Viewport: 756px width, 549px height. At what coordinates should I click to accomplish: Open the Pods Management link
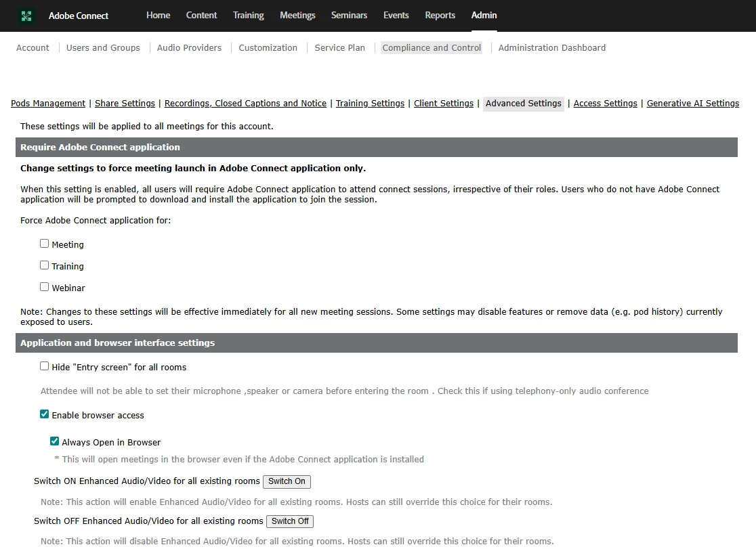click(x=48, y=103)
